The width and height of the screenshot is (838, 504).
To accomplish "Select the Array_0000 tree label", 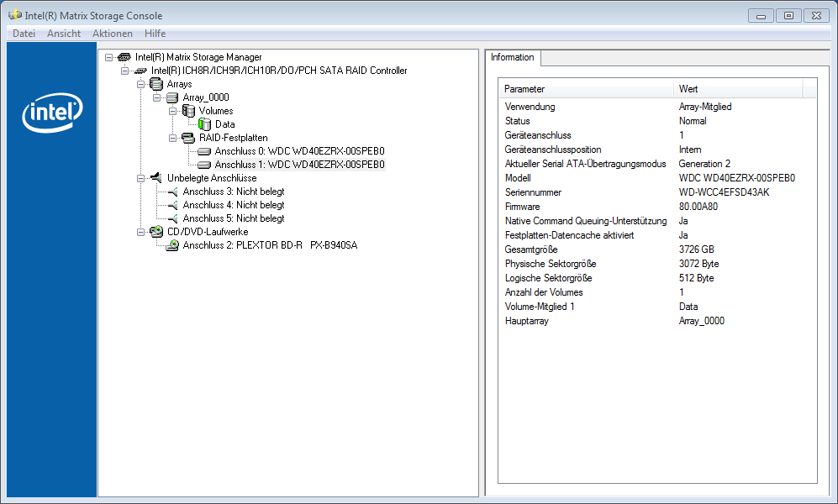I will pos(206,97).
